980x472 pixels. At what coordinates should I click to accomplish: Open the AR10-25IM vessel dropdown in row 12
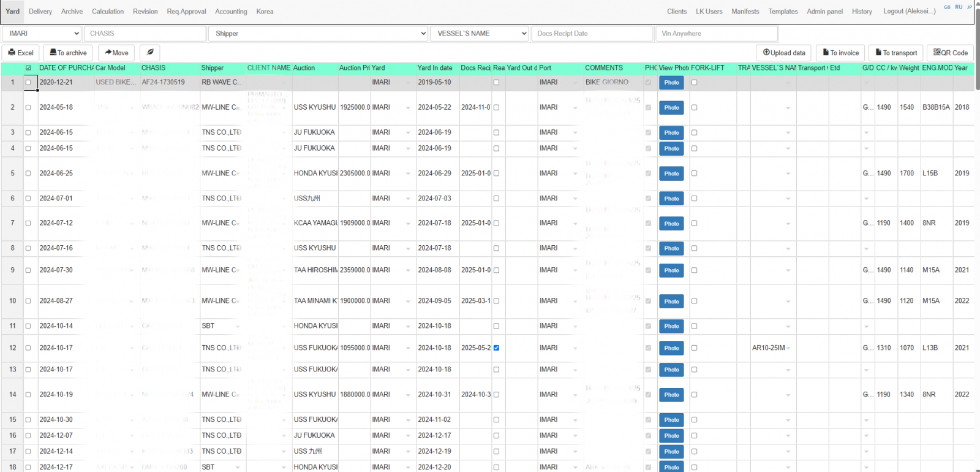pyautogui.click(x=788, y=348)
